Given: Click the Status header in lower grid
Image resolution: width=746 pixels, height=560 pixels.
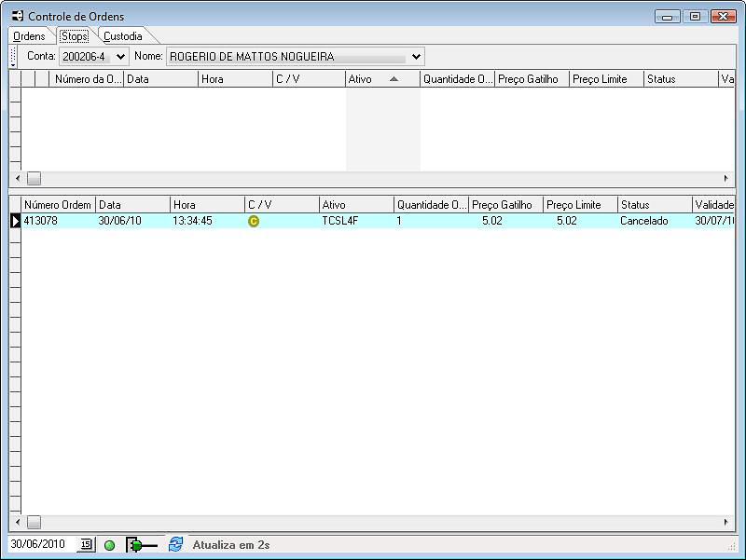Looking at the screenshot, I should pyautogui.click(x=654, y=205).
